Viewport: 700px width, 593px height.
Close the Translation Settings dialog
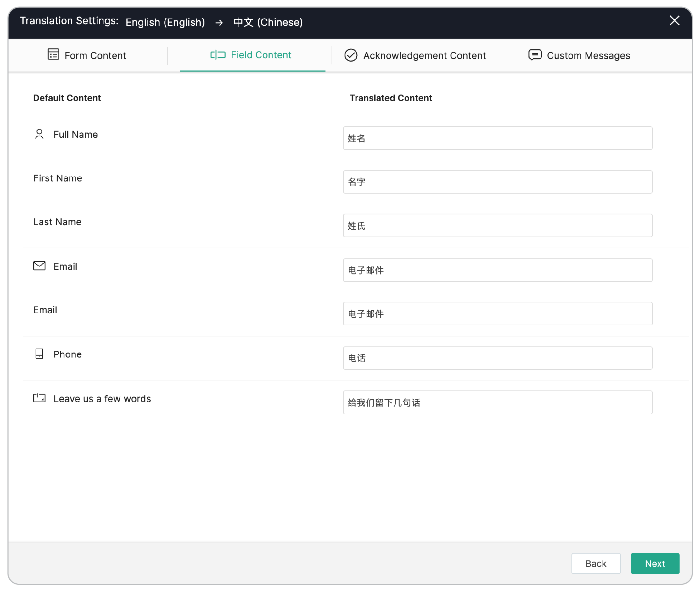click(x=675, y=20)
